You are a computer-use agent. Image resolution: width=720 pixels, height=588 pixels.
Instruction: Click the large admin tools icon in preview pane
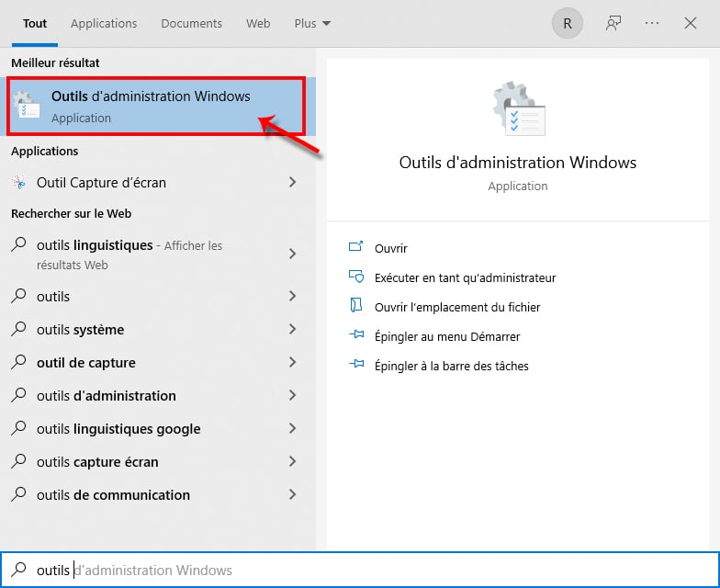[x=519, y=108]
